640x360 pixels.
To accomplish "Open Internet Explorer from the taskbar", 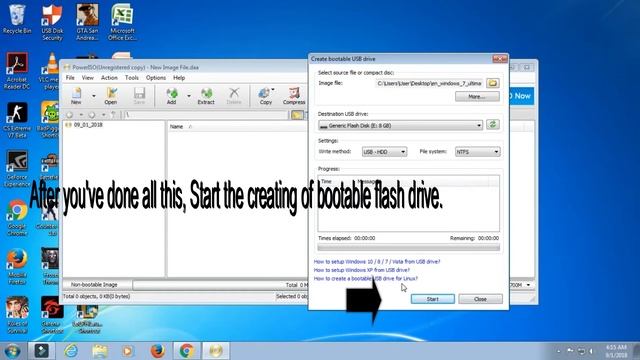I will click(71, 351).
